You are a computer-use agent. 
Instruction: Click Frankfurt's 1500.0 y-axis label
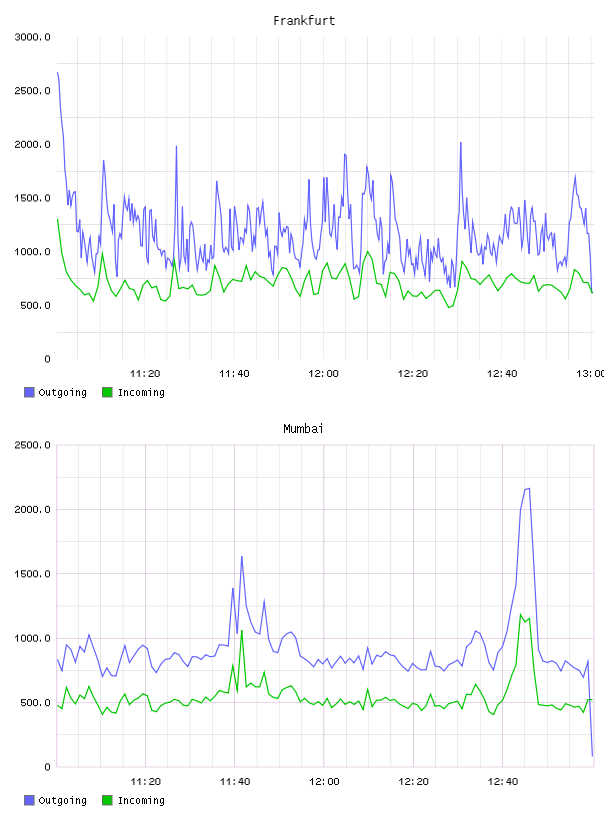32,198
